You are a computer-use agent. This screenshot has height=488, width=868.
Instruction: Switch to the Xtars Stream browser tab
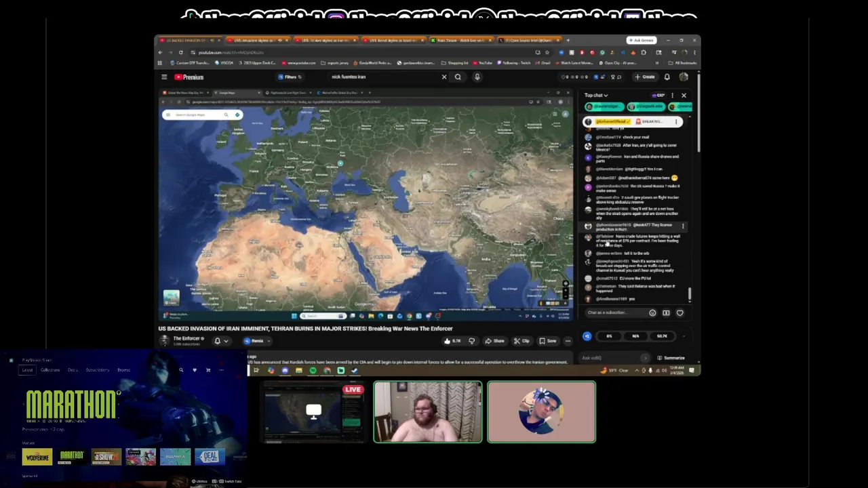tap(461, 40)
